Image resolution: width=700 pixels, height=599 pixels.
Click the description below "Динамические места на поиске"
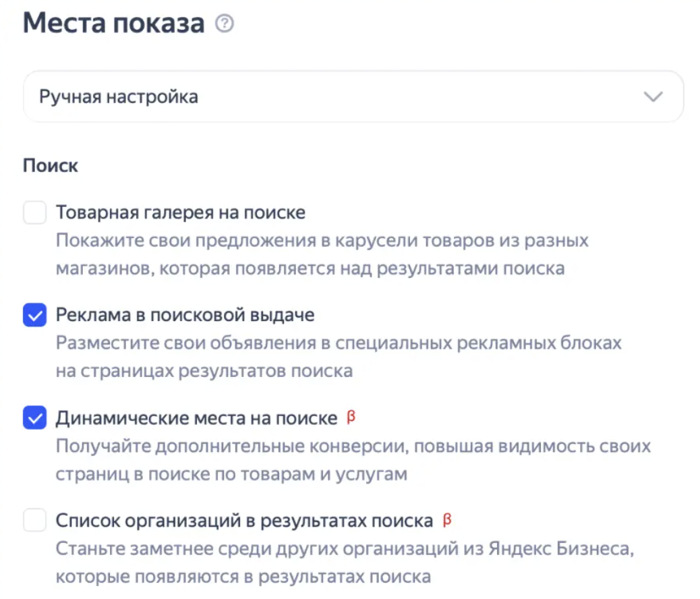353,459
